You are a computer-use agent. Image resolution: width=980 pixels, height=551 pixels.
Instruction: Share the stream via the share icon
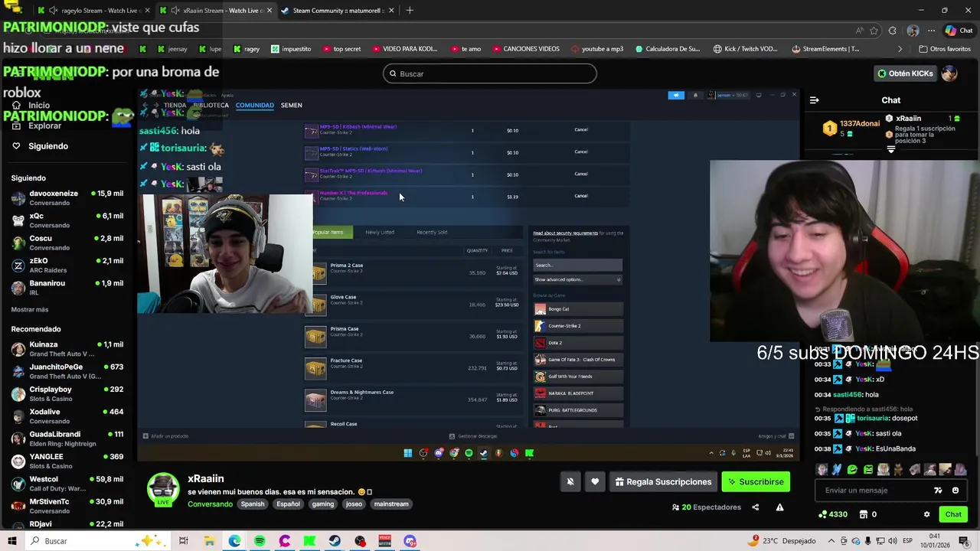click(x=755, y=507)
